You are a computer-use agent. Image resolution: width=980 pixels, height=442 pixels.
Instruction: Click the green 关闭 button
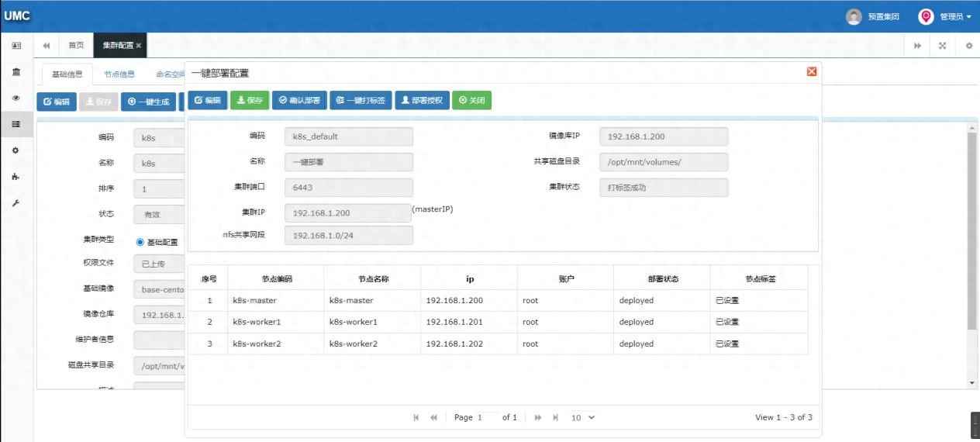pos(471,100)
